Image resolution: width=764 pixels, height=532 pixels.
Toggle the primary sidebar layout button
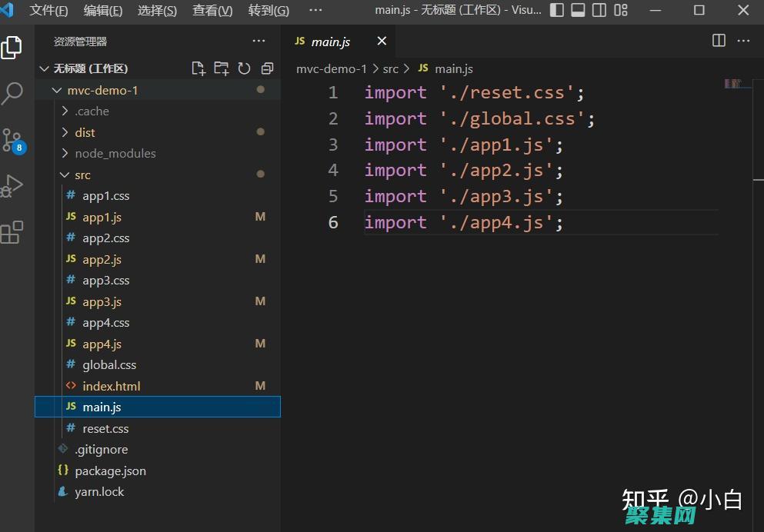point(558,10)
